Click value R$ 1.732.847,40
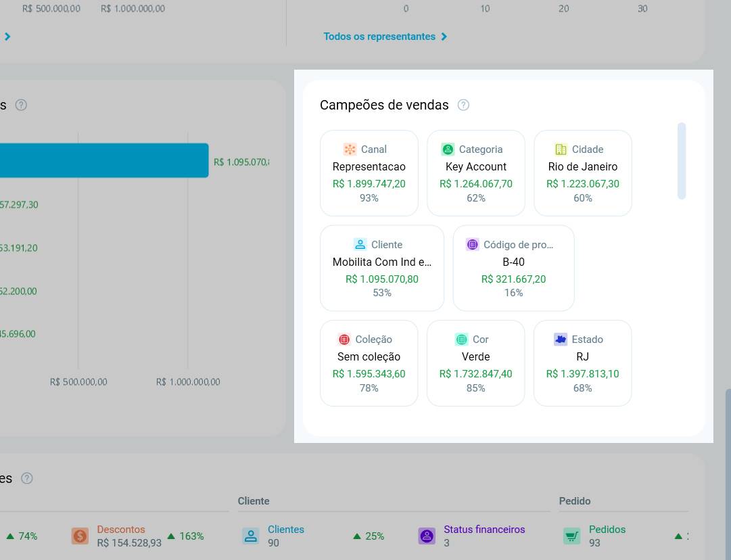This screenshot has height=560, width=731. [476, 373]
